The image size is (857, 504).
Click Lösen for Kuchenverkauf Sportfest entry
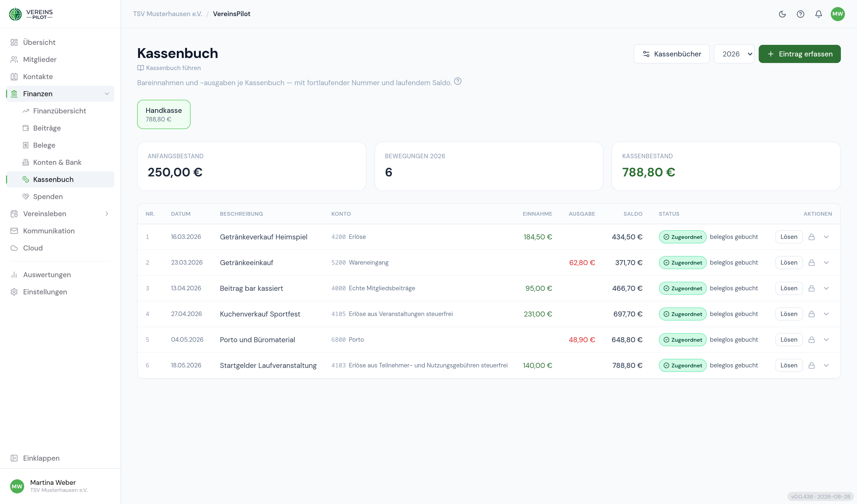[789, 313]
